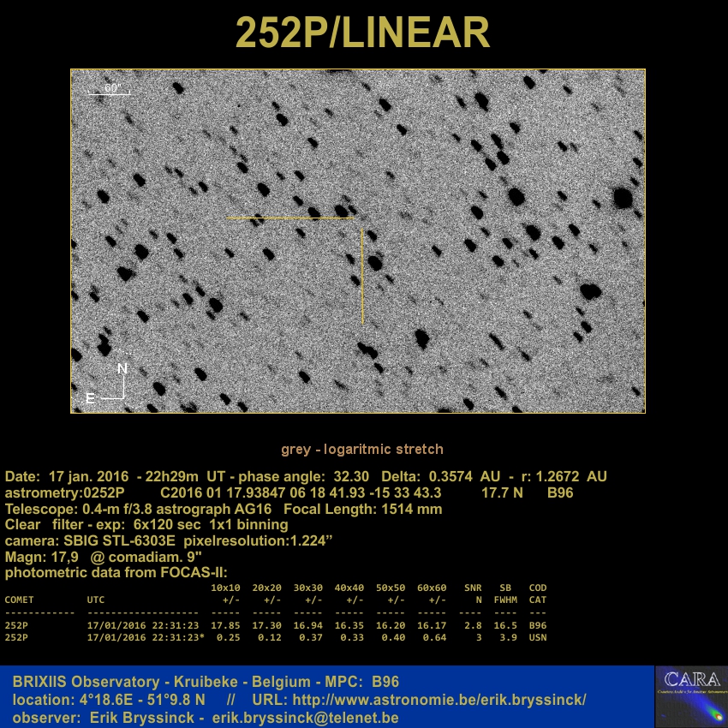
Task: Click the CARA logo in the corner
Action: click(690, 695)
